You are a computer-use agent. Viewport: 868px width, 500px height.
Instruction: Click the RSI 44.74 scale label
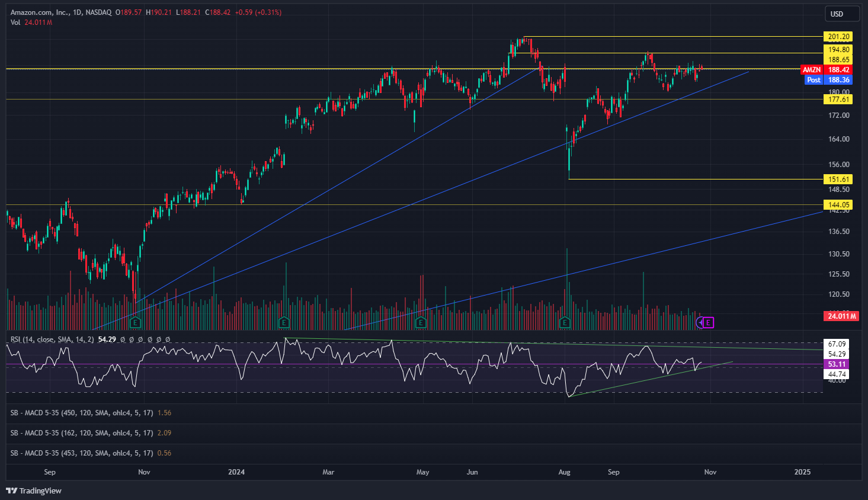pyautogui.click(x=837, y=374)
